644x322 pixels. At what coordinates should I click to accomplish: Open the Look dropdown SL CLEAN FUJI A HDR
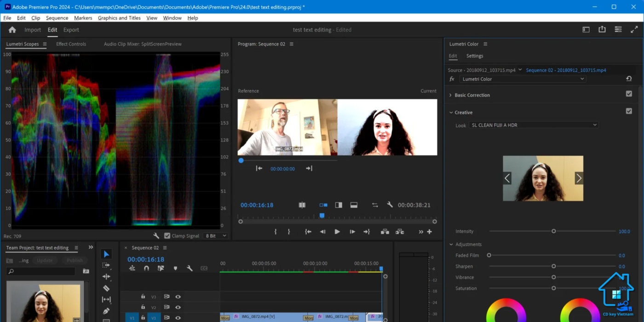(534, 125)
